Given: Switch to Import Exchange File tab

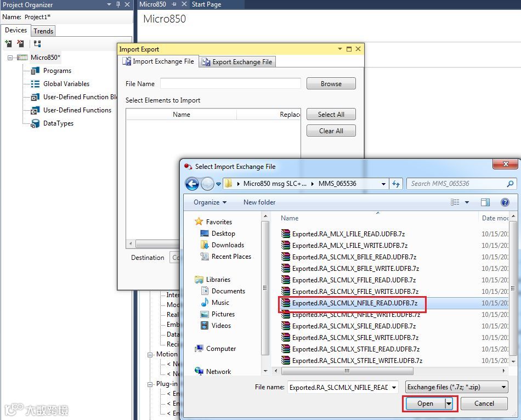Looking at the screenshot, I should [158, 61].
